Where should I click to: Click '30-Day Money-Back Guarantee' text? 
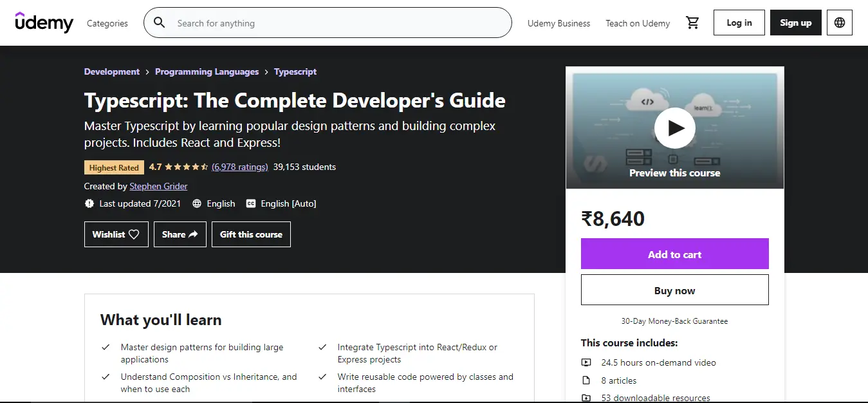675,321
